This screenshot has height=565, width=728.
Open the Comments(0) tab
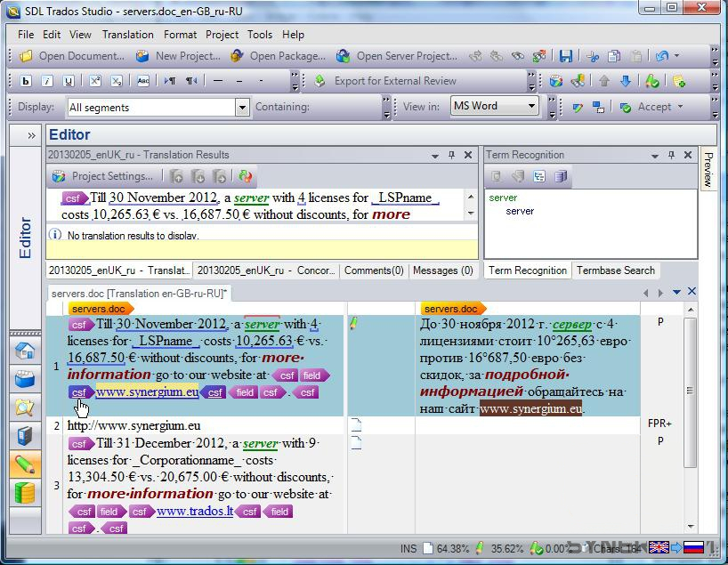(x=374, y=270)
